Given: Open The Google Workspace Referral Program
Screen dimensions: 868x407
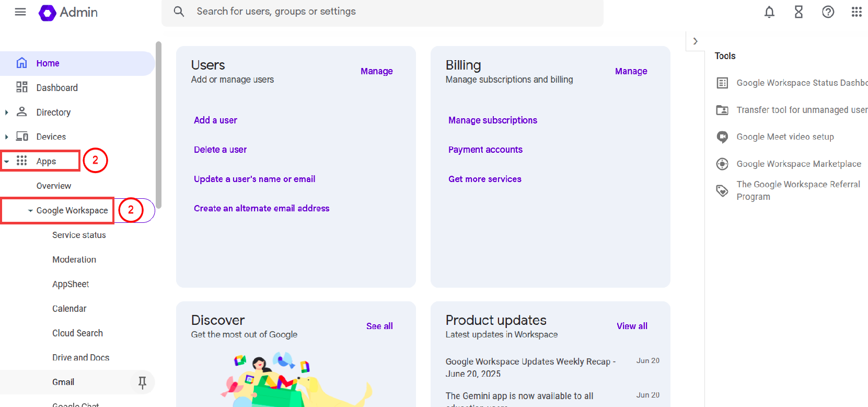Looking at the screenshot, I should (x=798, y=190).
